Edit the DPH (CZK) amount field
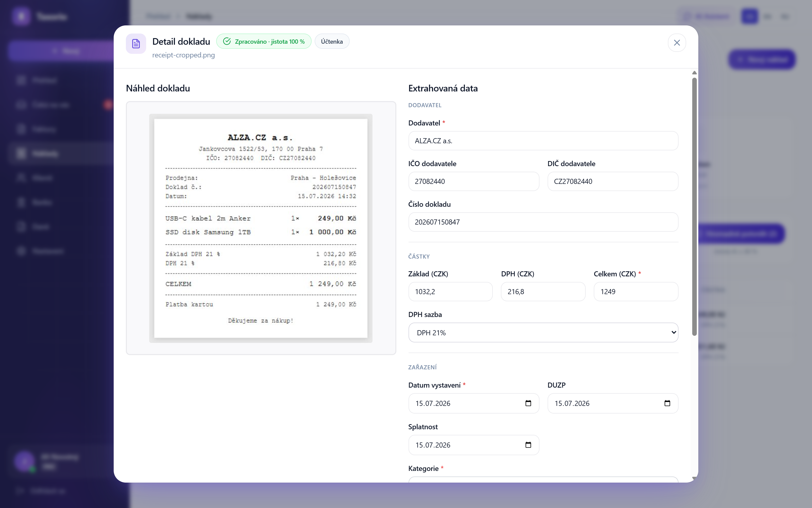 click(543, 292)
